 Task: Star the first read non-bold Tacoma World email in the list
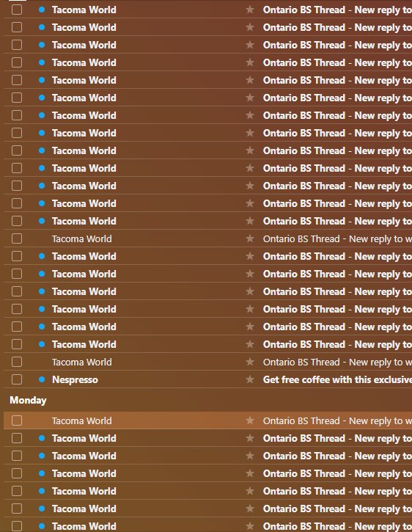point(250,238)
